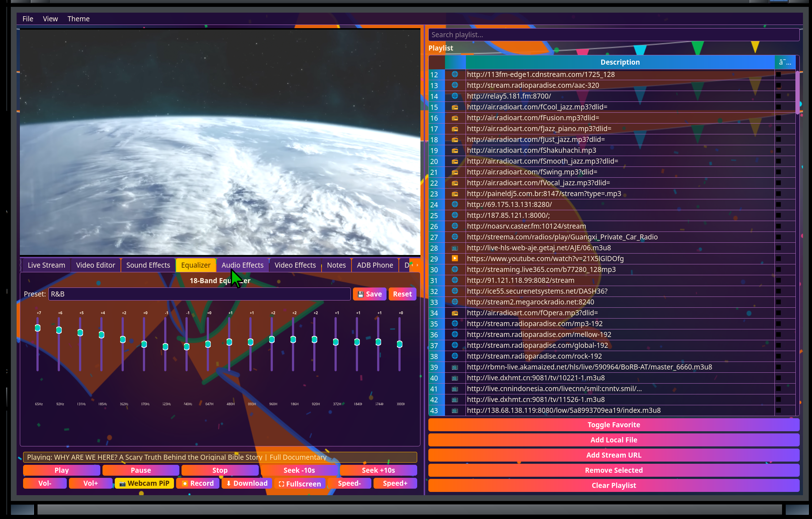Toggle favorite checkbox on row 12
The width and height of the screenshot is (812, 519).
[x=778, y=74]
